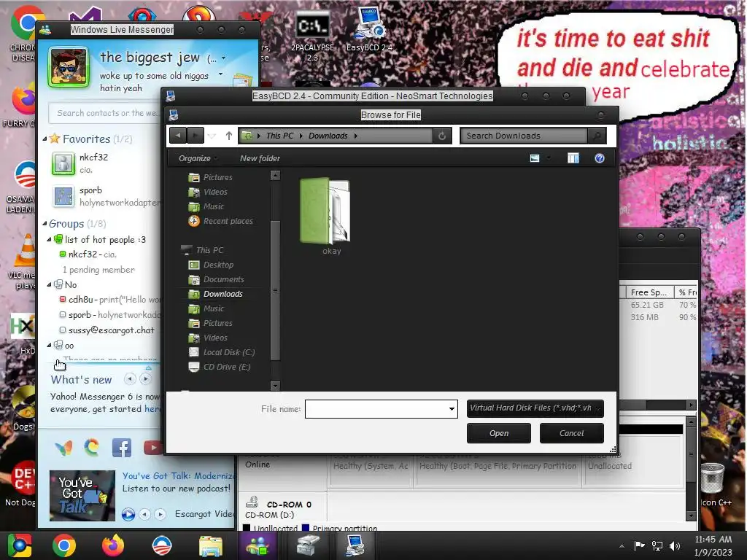Go back in Browse for File dialog
Viewport: 747px width, 560px height.
click(x=178, y=136)
